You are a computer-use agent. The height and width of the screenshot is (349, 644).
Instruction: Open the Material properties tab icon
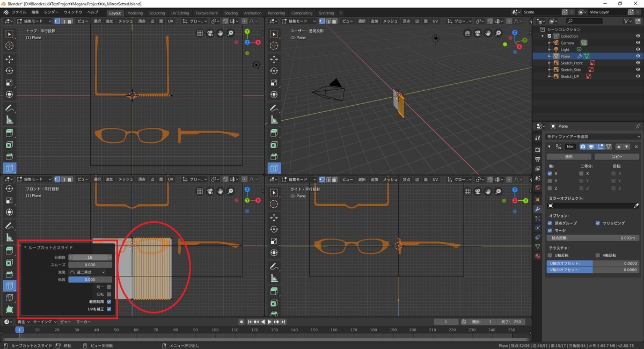tap(537, 256)
